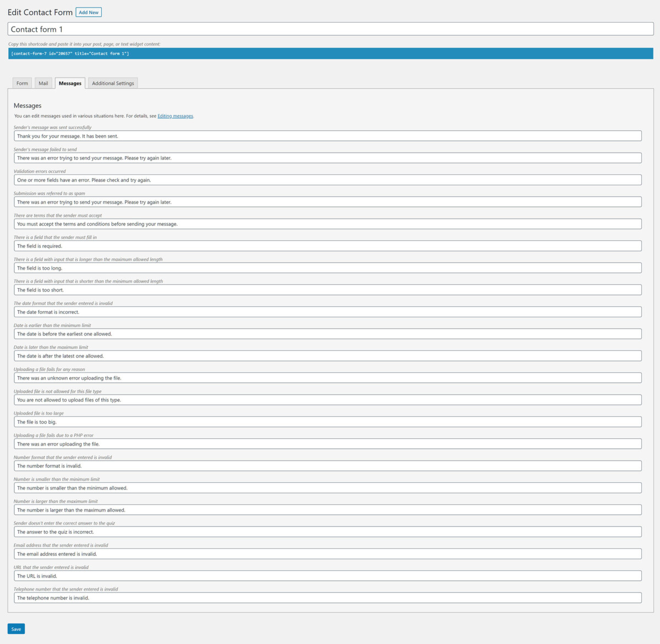Edit the validation errors message
660x644 pixels.
328,180
